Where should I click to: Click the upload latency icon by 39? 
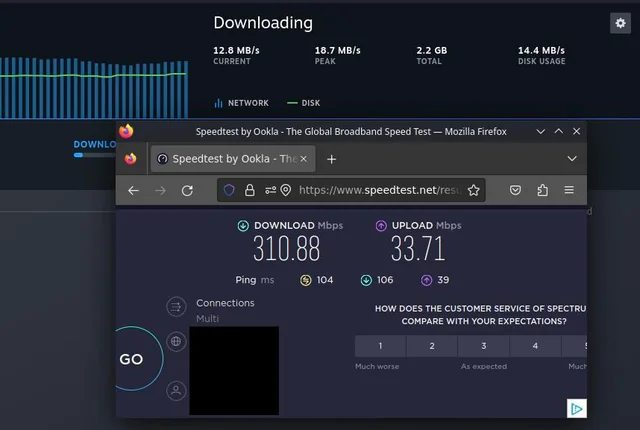click(x=427, y=280)
